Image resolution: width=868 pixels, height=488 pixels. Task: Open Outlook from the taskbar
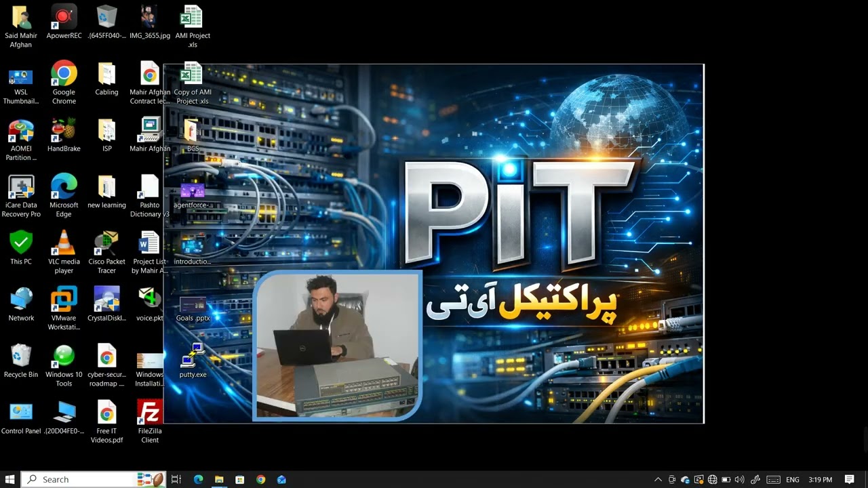[281, 479]
